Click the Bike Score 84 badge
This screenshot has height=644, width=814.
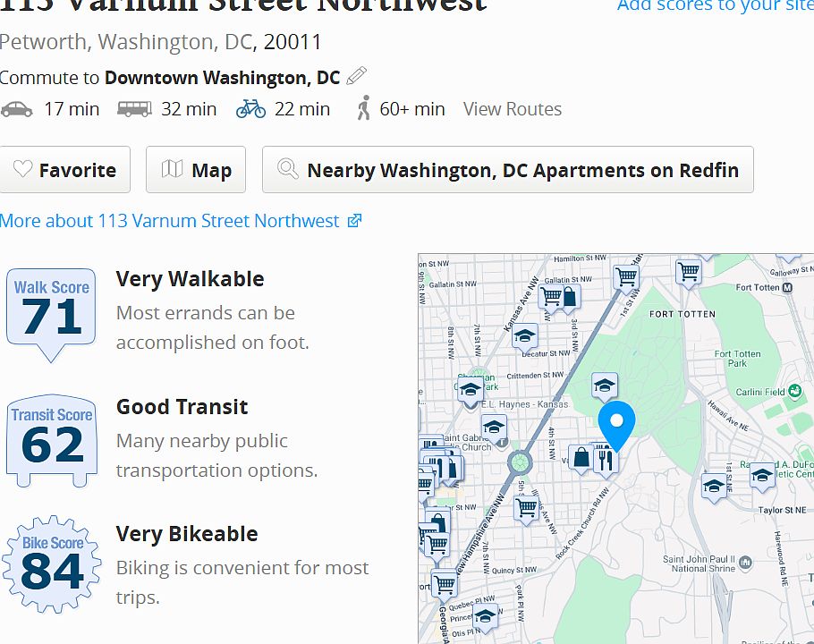click(x=51, y=564)
